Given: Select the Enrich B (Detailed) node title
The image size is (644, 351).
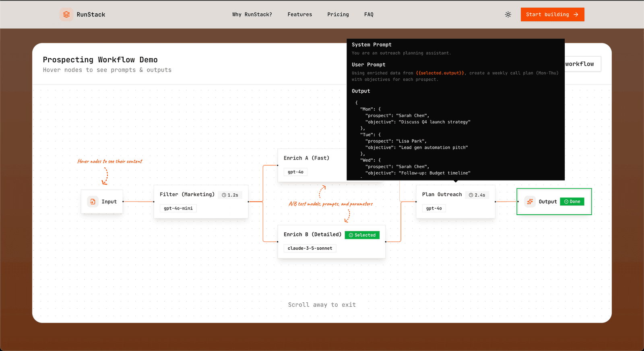Looking at the screenshot, I should tap(312, 234).
